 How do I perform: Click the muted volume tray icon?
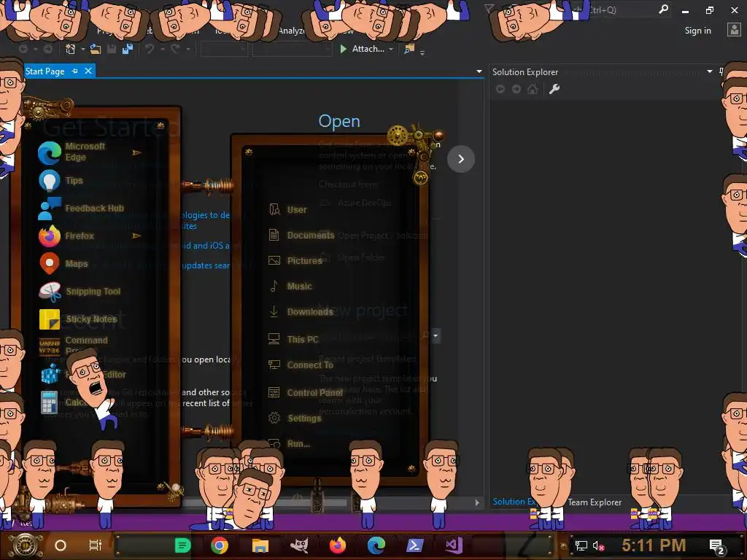pos(598,545)
